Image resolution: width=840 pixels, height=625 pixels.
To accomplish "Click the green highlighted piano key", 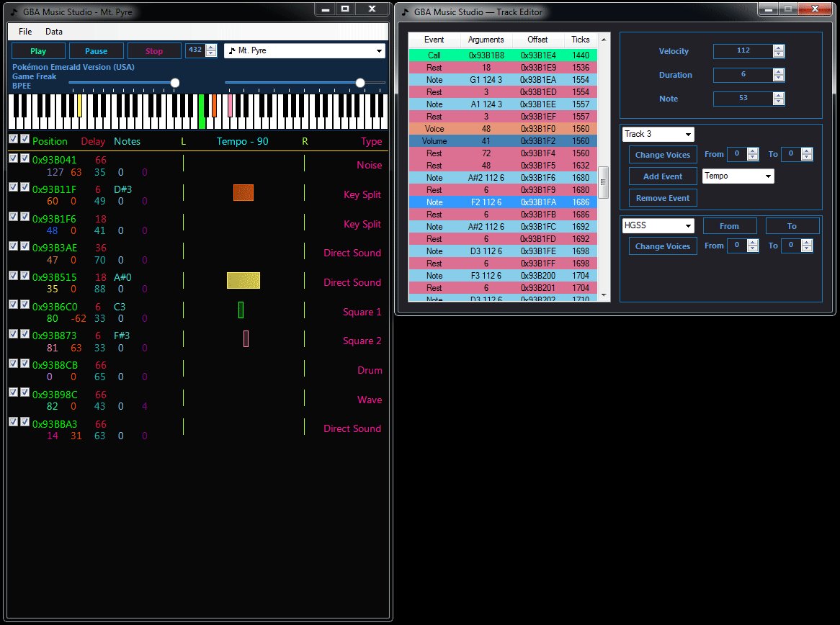I will (202, 112).
